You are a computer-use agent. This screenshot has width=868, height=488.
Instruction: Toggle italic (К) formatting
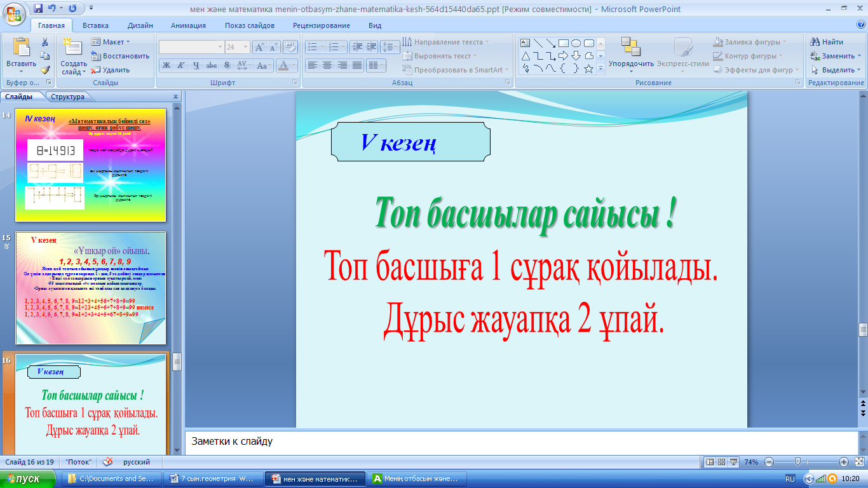tap(180, 65)
